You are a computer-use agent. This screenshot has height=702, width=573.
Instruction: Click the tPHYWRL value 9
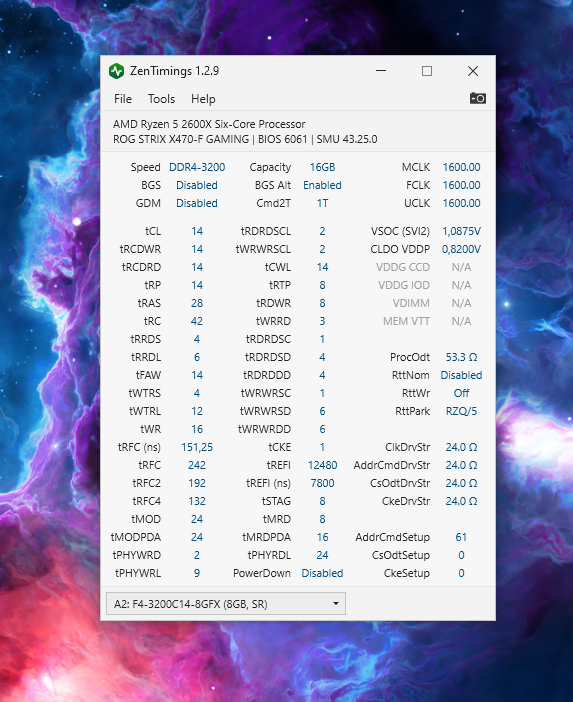coord(197,573)
